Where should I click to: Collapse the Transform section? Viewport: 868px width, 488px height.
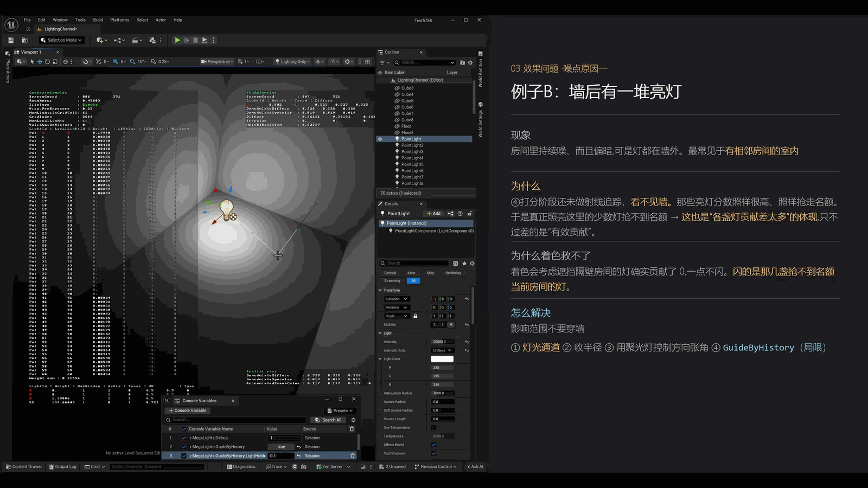[x=380, y=291]
